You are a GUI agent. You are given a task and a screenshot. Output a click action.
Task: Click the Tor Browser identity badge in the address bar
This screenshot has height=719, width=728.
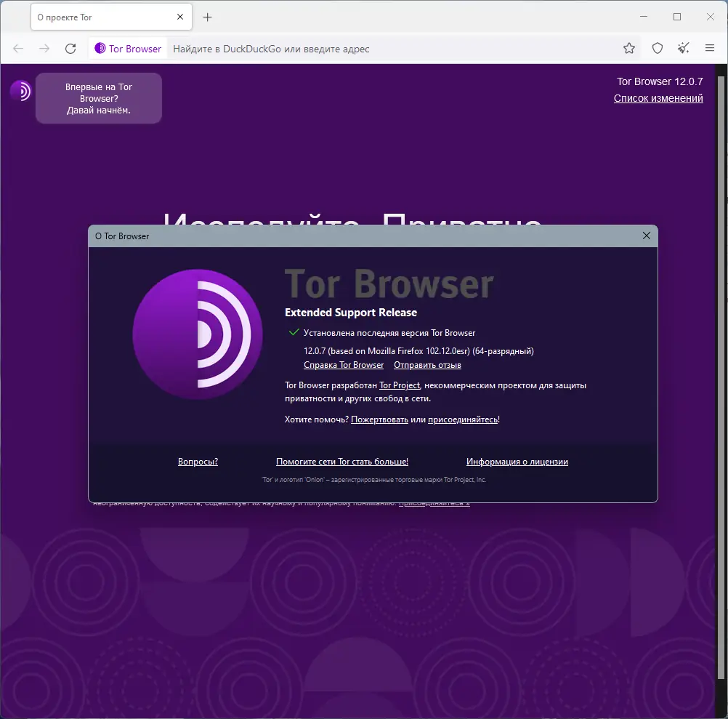click(x=128, y=49)
